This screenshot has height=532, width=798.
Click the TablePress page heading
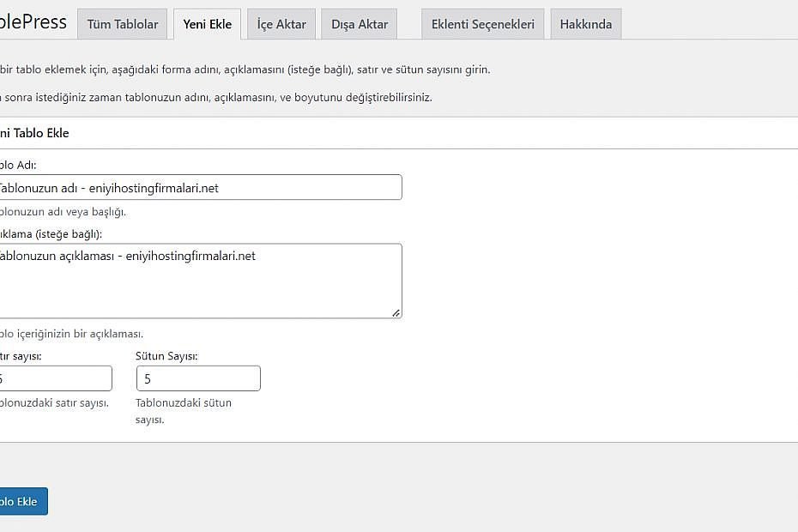coord(33,22)
